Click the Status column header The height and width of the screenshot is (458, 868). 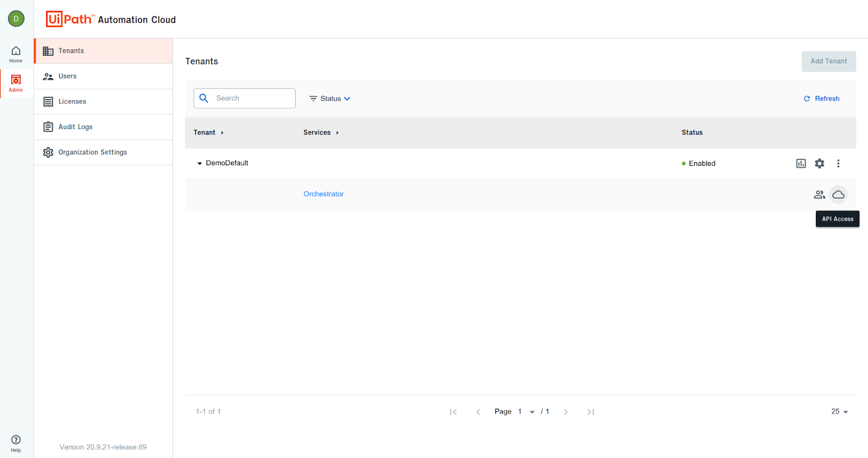pos(692,132)
